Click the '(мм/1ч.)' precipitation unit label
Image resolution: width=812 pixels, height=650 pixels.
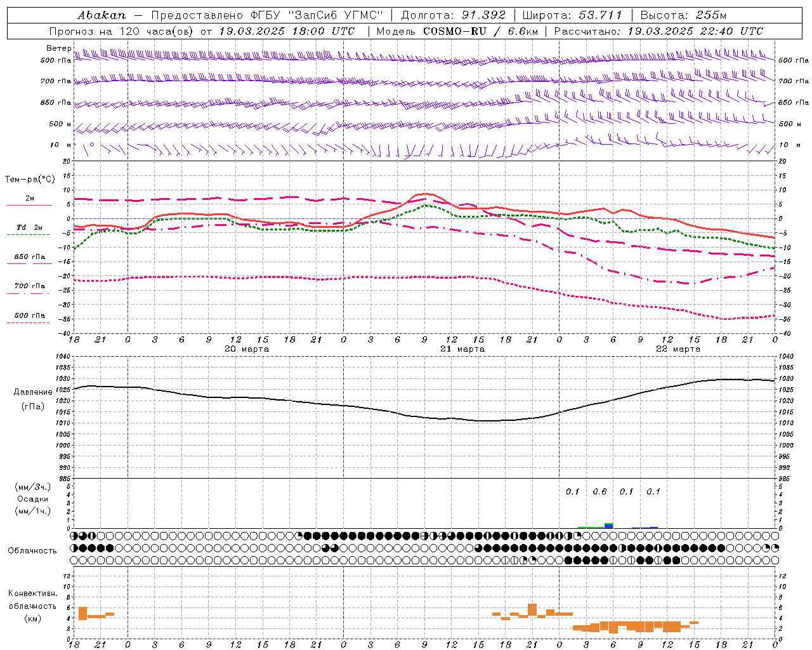33,511
